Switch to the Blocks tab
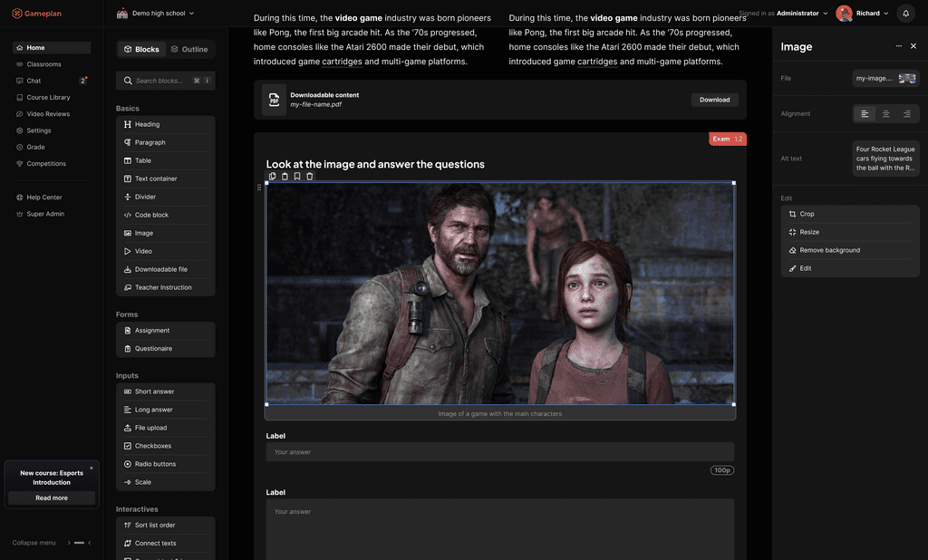928x560 pixels. pos(141,49)
